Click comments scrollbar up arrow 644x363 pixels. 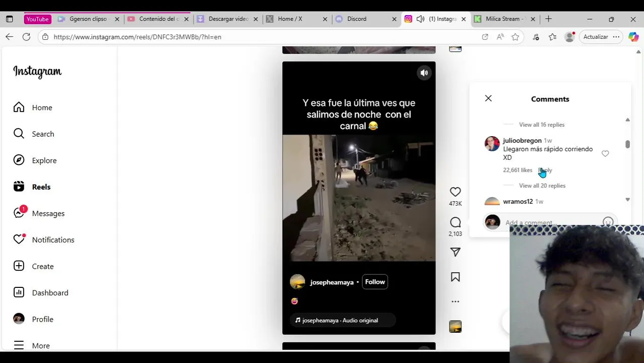627,119
